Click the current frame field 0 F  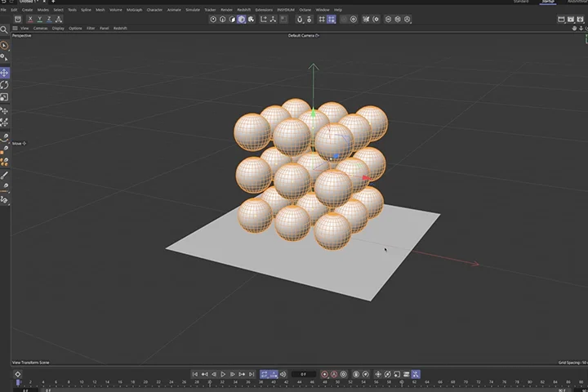point(303,374)
